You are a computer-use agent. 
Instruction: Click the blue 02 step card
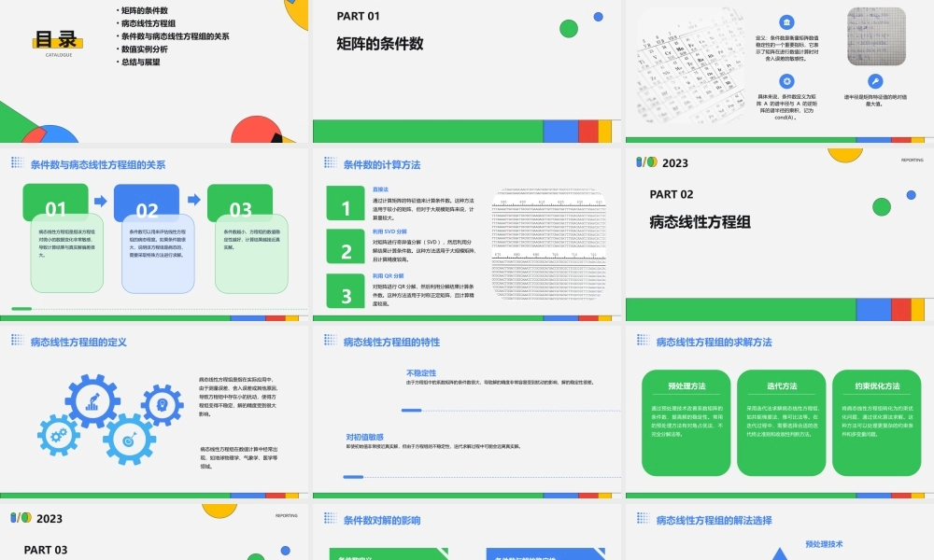pyautogui.click(x=147, y=203)
